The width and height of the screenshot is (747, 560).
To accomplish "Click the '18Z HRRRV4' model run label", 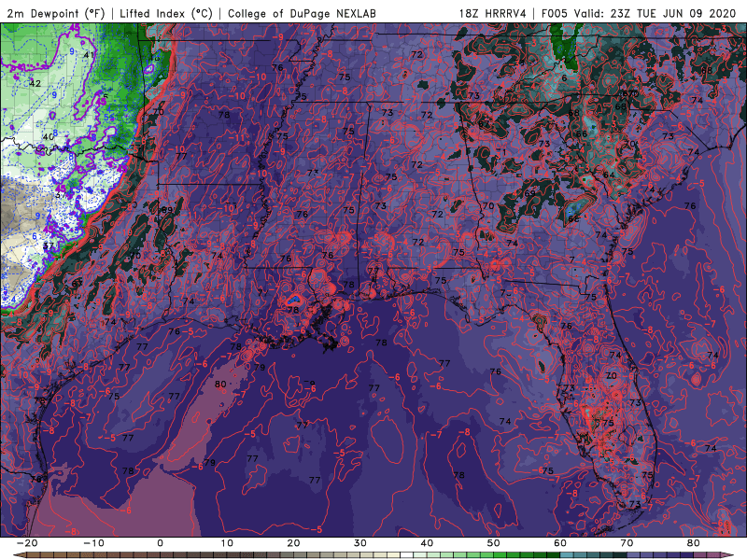I will [493, 13].
